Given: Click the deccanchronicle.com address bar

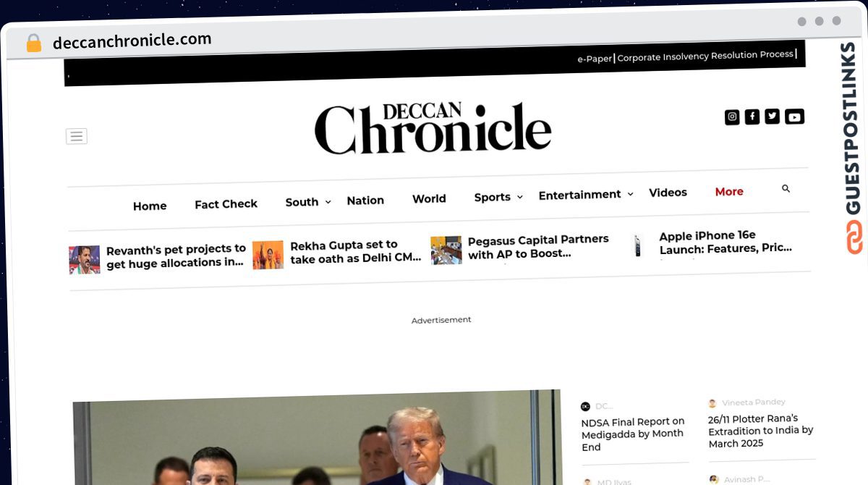Looking at the screenshot, I should tap(132, 41).
